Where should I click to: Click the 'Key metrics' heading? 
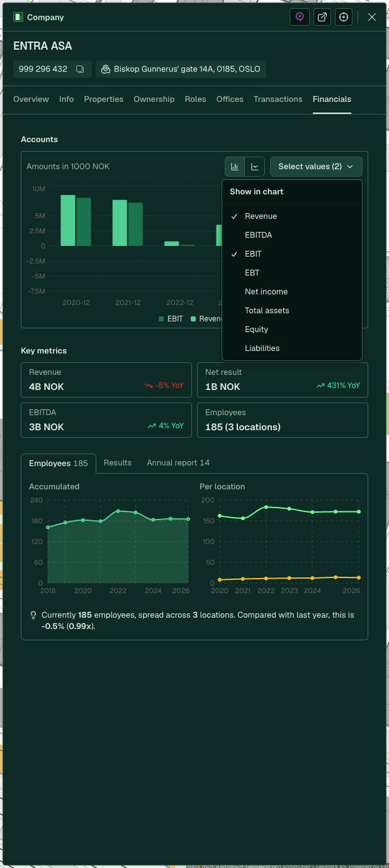(x=43, y=350)
